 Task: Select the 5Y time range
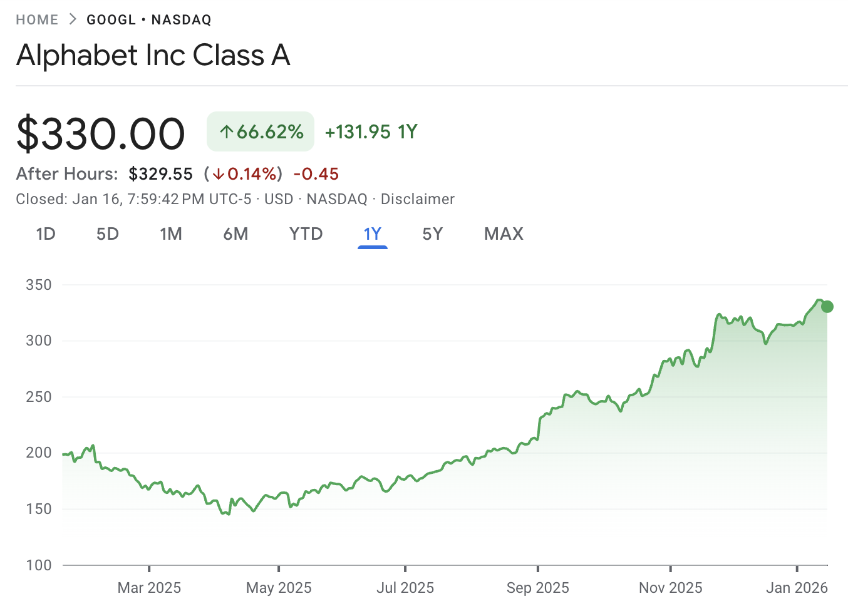(x=432, y=234)
